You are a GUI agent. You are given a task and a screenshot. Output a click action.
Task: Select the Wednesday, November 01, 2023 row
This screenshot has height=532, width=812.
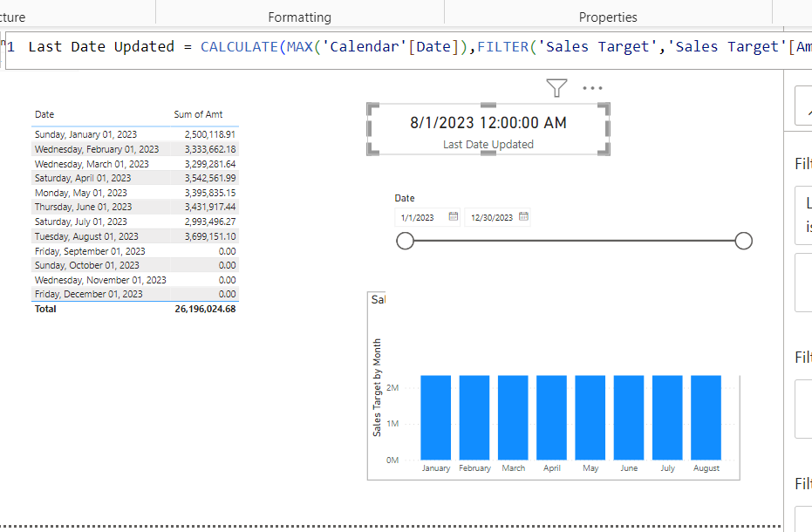pyautogui.click(x=134, y=280)
